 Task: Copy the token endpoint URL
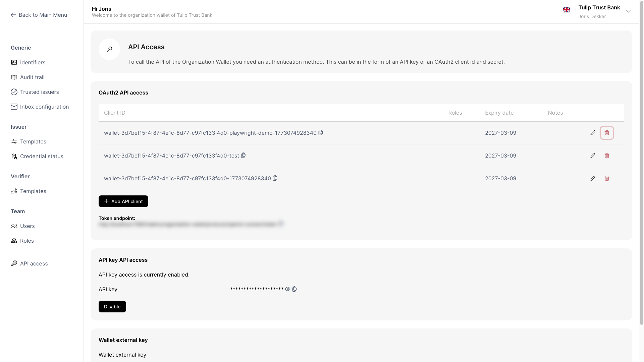pos(281,224)
